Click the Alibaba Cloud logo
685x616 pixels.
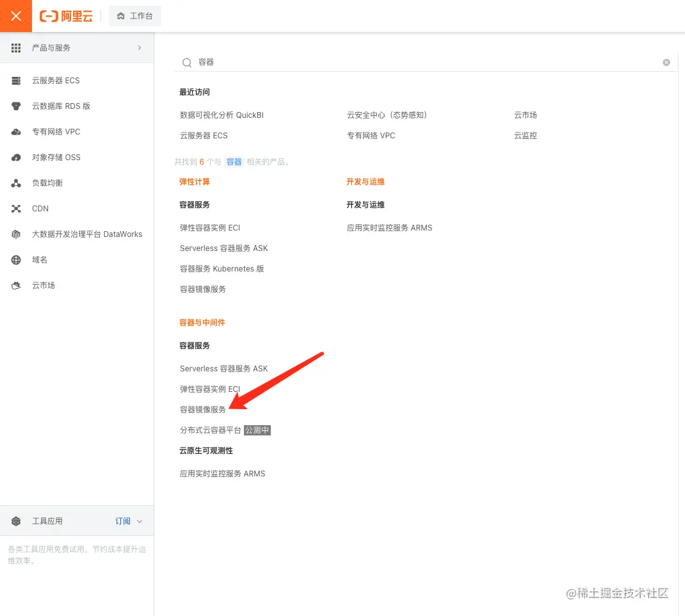pyautogui.click(x=66, y=16)
